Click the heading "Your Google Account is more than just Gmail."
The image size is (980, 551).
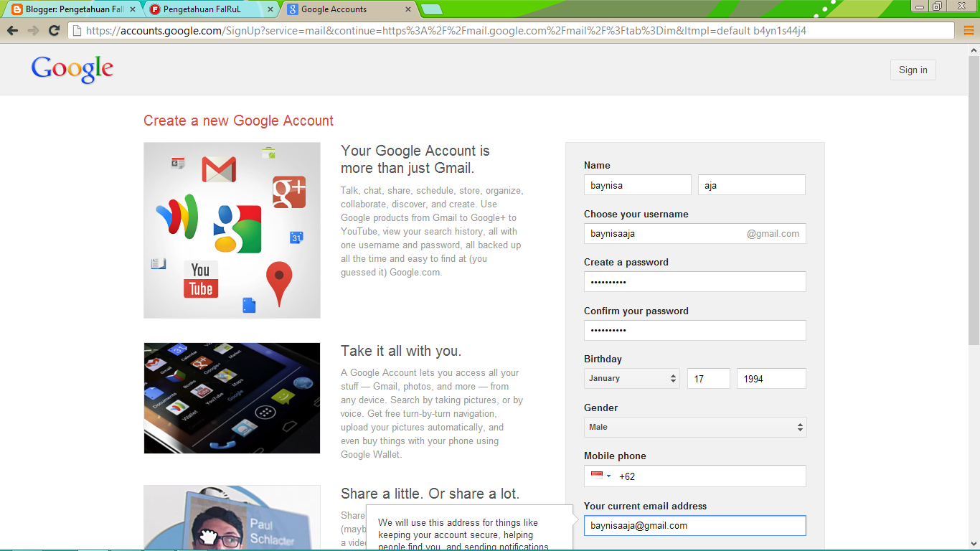(x=415, y=159)
